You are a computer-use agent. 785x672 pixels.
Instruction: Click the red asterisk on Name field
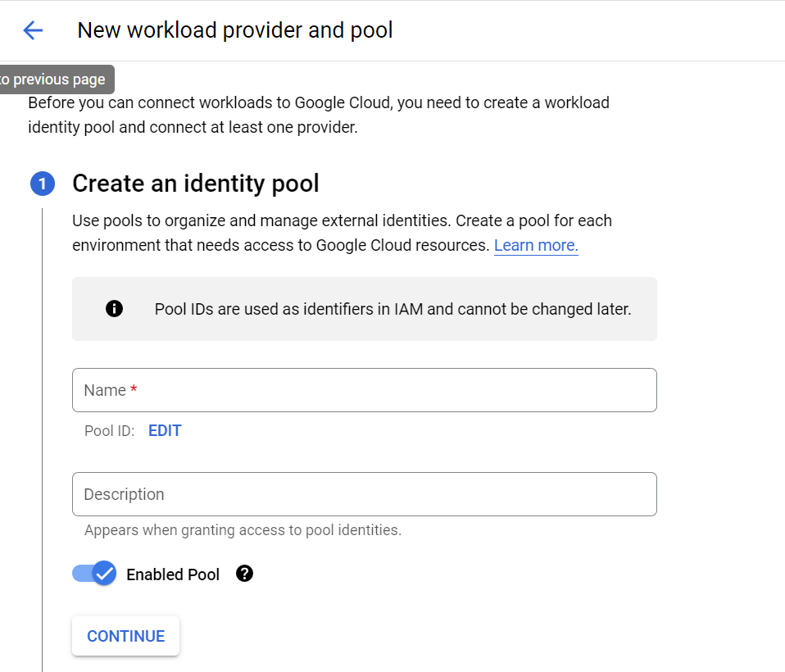[134, 390]
